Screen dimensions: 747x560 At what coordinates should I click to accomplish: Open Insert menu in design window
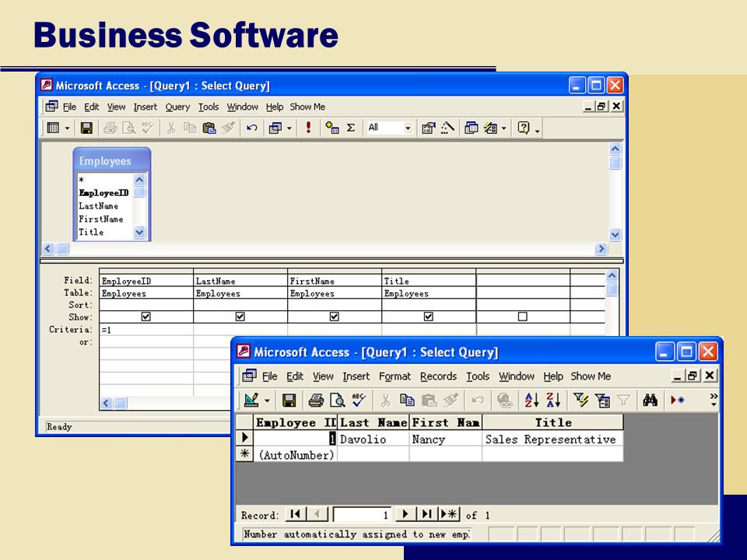click(146, 107)
